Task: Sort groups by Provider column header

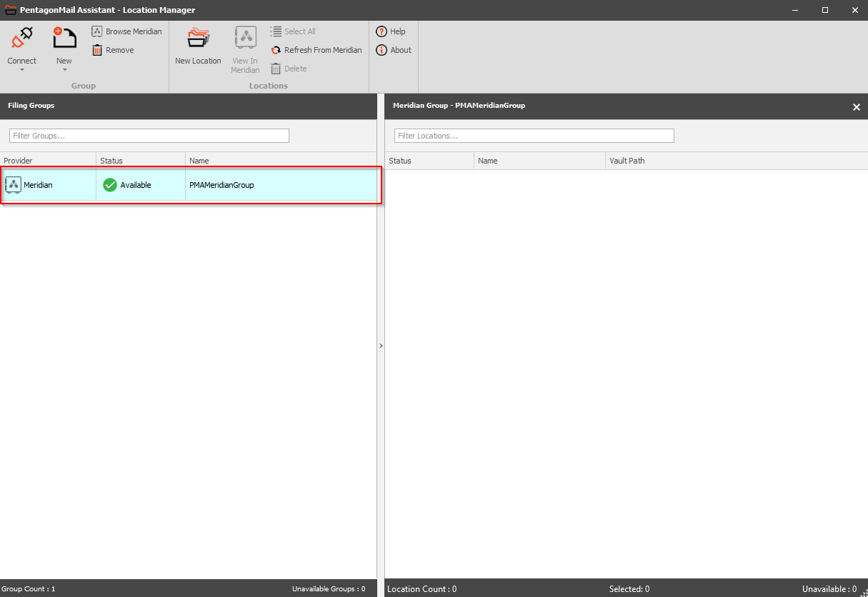Action: point(48,161)
